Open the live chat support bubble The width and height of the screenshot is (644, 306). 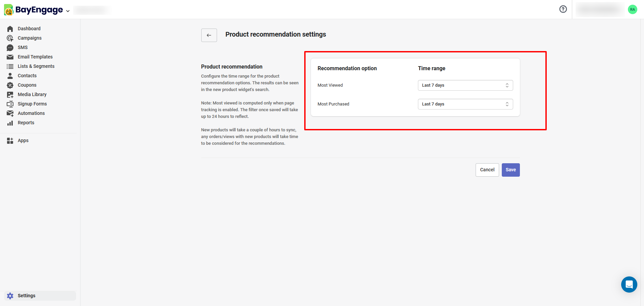[629, 285]
